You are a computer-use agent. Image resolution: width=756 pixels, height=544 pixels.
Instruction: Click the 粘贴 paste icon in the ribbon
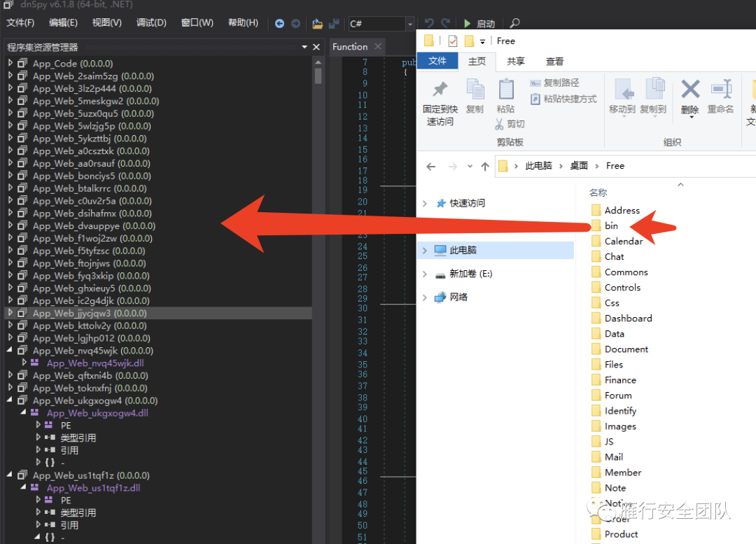(x=505, y=90)
